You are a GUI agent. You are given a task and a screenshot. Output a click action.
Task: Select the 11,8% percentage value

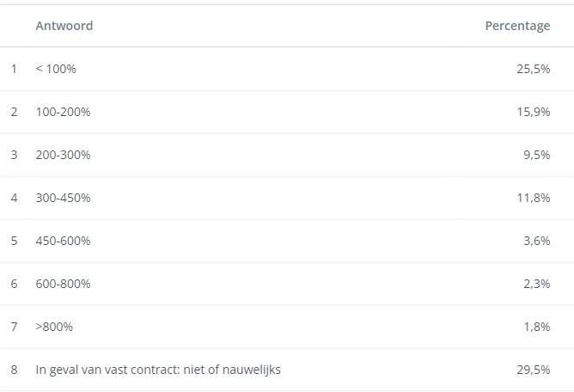coord(533,198)
